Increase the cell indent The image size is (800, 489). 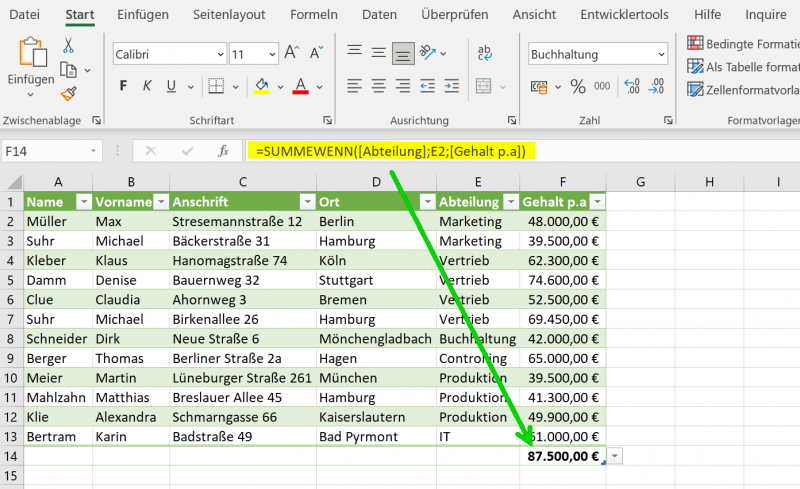[452, 86]
